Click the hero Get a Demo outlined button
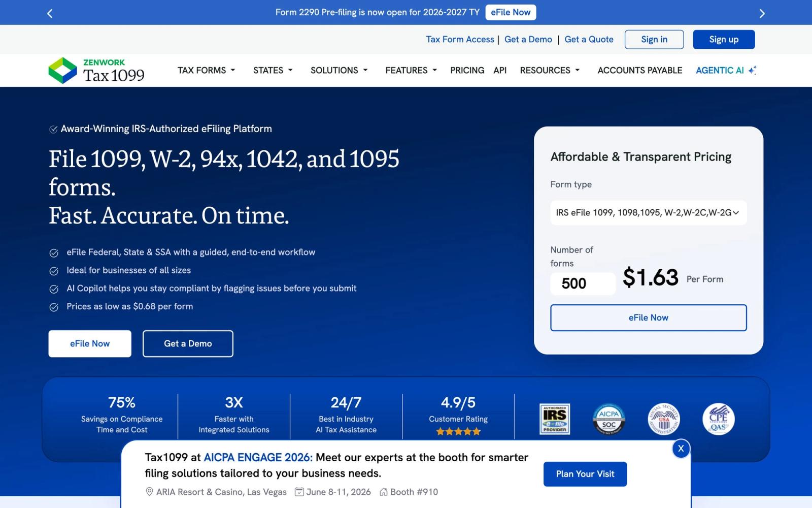Viewport: 812px width, 508px height. tap(188, 344)
